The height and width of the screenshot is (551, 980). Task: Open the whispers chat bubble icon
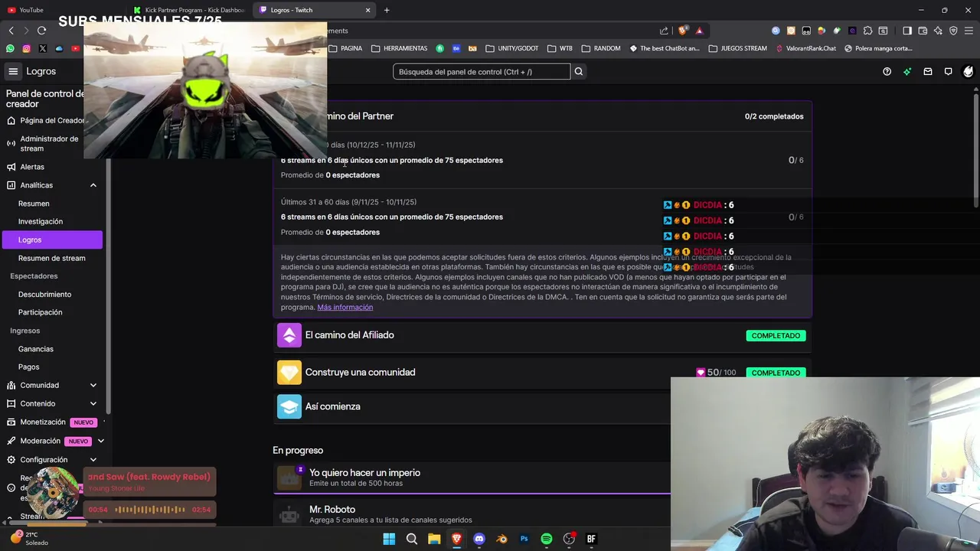[948, 71]
